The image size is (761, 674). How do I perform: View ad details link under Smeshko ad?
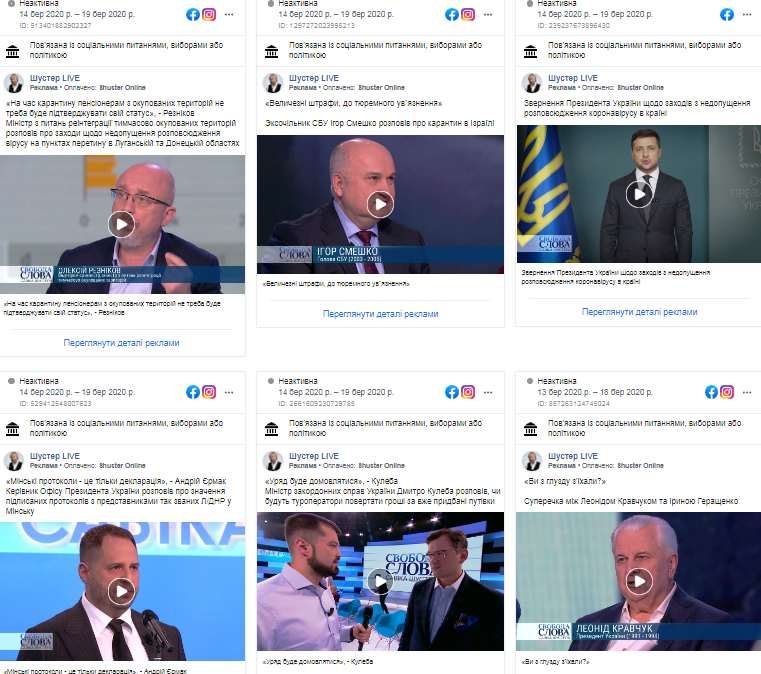pyautogui.click(x=380, y=313)
